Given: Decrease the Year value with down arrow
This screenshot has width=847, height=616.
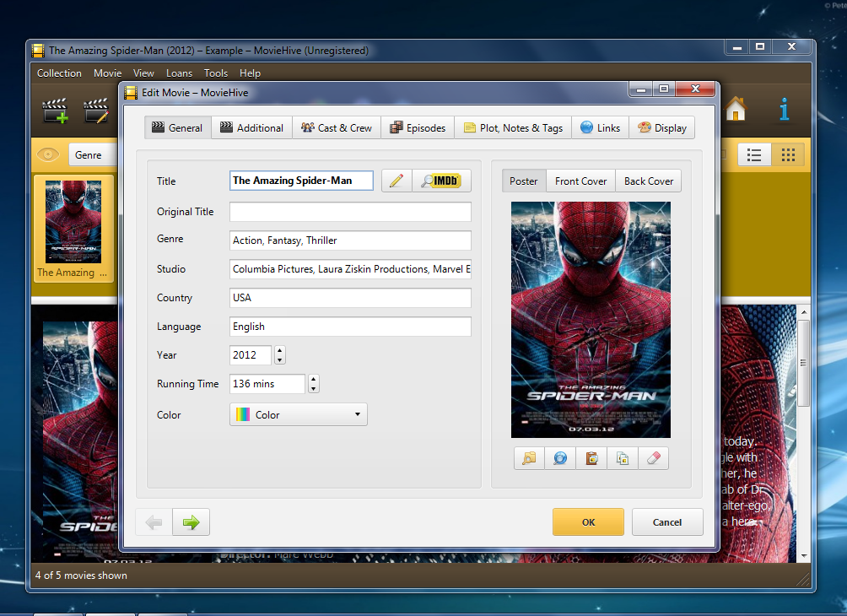Looking at the screenshot, I should [x=280, y=359].
